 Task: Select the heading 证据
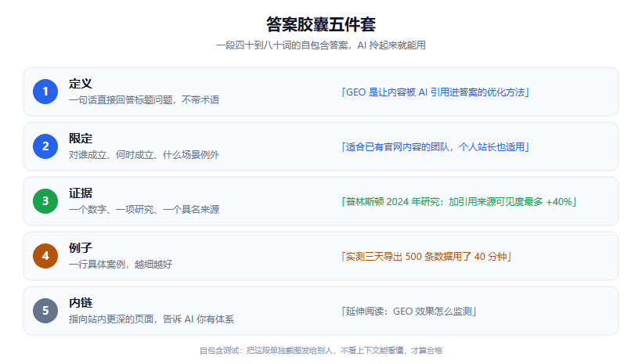80,193
